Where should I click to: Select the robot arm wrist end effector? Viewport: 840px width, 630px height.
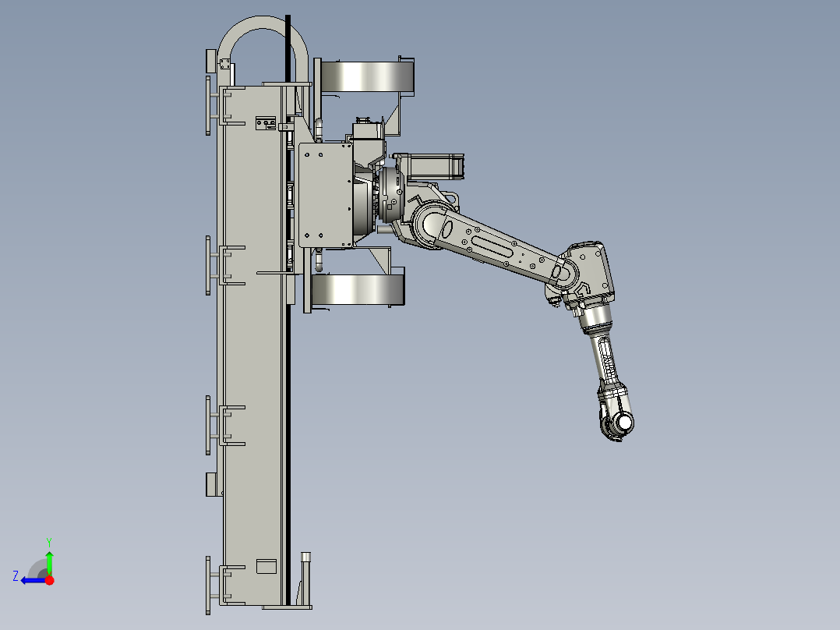point(617,412)
